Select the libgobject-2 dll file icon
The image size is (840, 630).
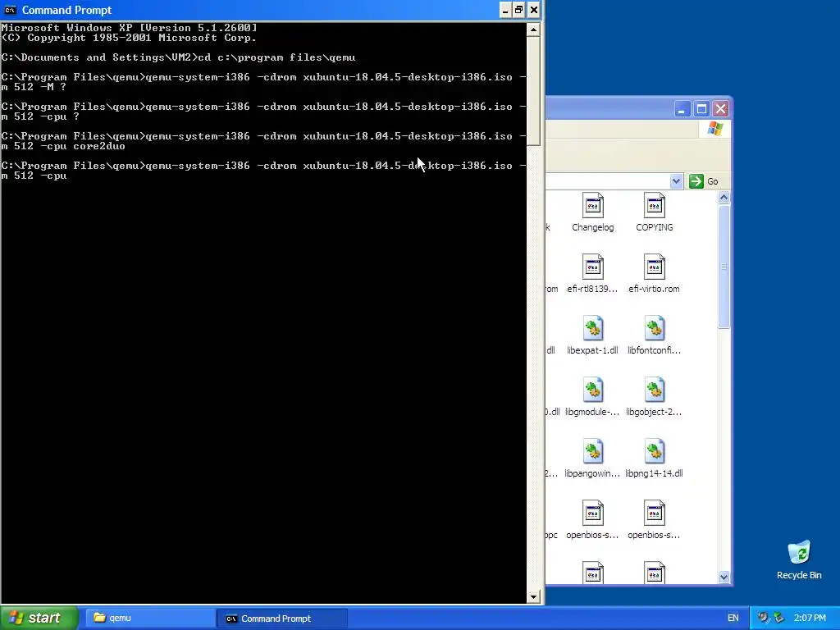click(x=654, y=390)
